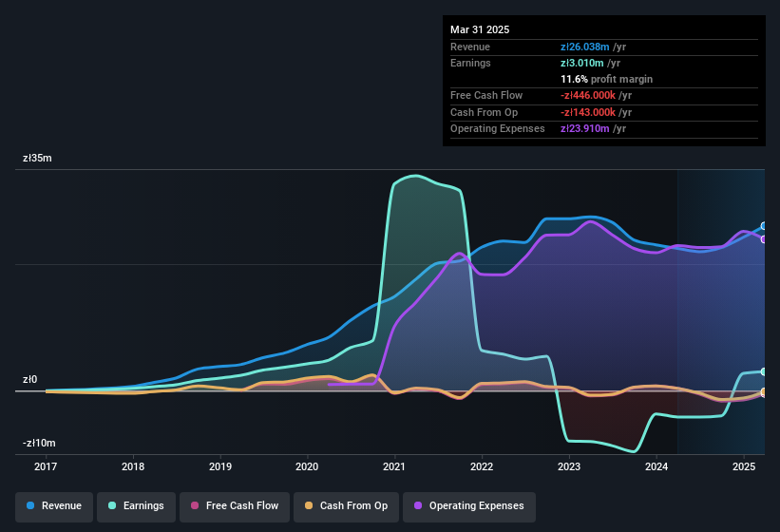Click the 2018 x-axis label
Screen dimensions: 780x532
pos(133,466)
